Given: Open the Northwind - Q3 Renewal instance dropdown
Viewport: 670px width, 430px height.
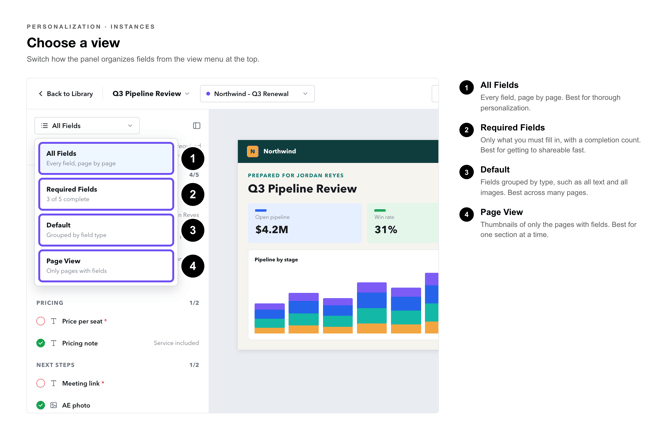Looking at the screenshot, I should pyautogui.click(x=257, y=94).
